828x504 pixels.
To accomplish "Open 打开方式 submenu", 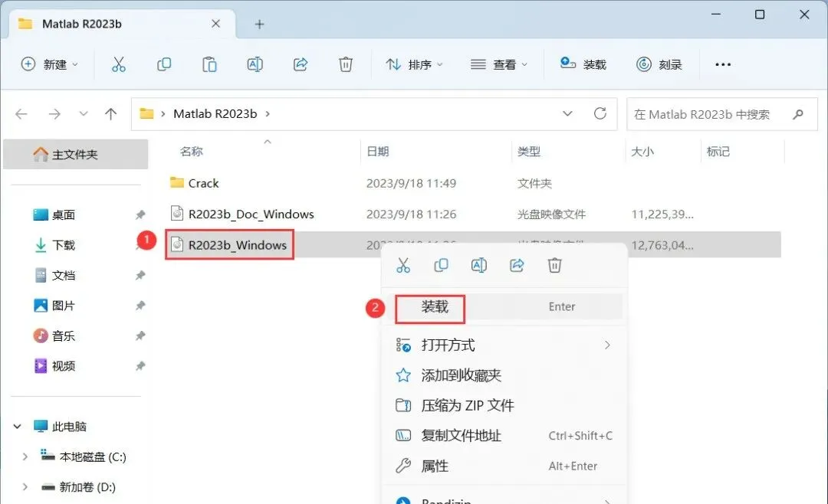I will click(x=504, y=345).
